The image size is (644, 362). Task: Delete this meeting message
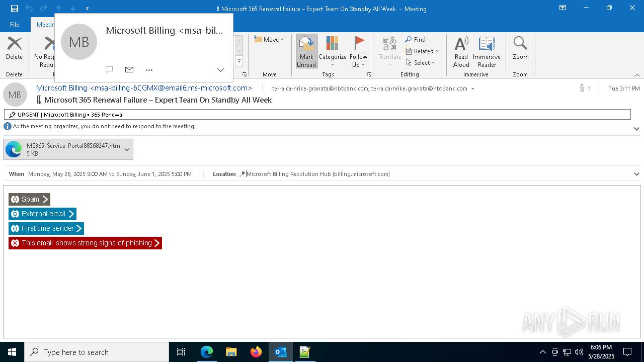[x=15, y=49]
